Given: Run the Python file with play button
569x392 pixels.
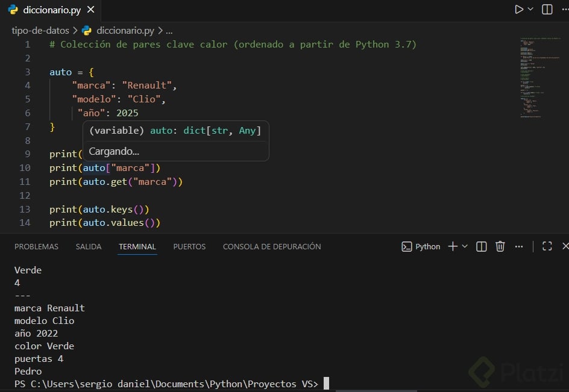Looking at the screenshot, I should point(518,10).
